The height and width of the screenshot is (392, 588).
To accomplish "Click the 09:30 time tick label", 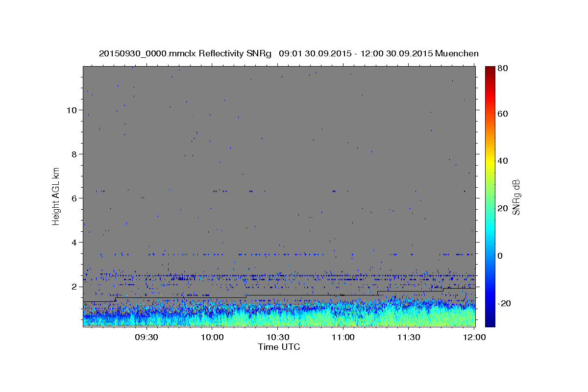I will coord(146,337).
